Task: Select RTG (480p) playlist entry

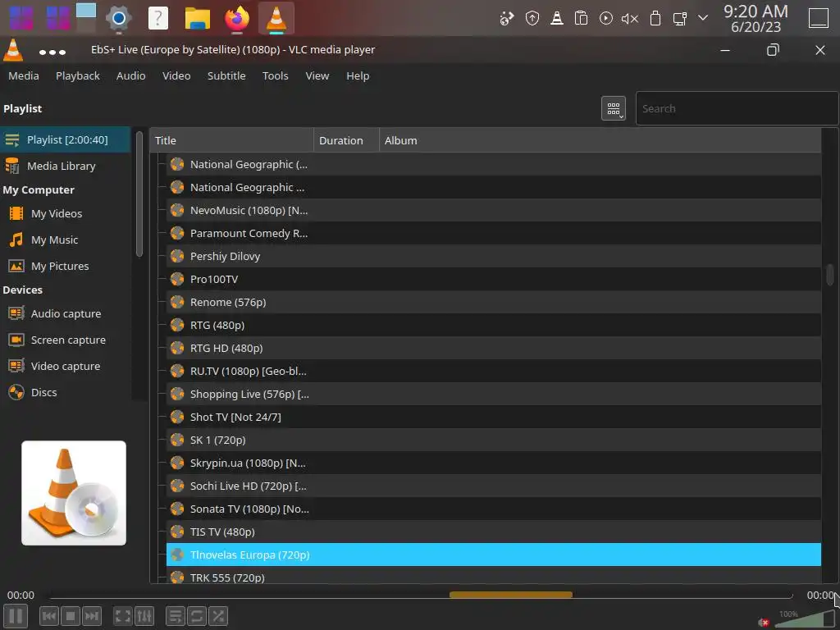Action: [493, 325]
